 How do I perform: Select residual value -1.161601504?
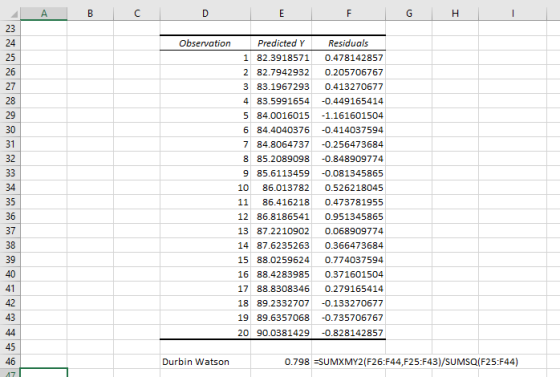point(348,116)
